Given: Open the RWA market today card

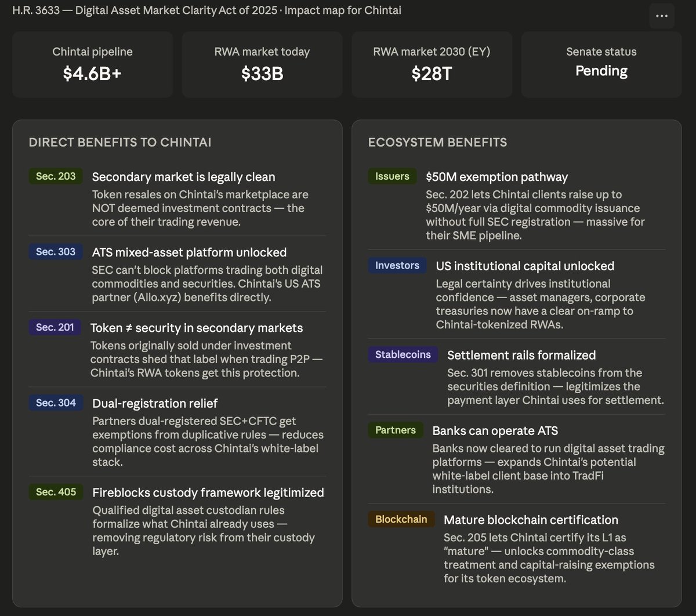Looking at the screenshot, I should pyautogui.click(x=262, y=64).
